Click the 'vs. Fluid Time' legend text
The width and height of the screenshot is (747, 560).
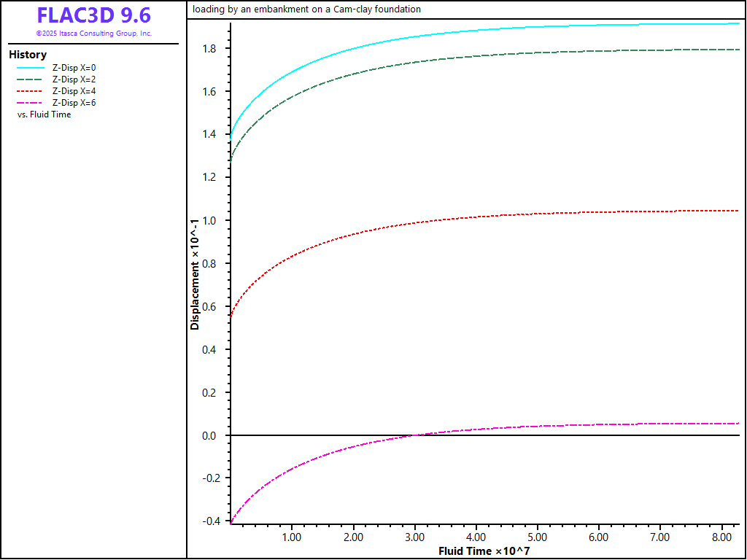click(x=44, y=114)
